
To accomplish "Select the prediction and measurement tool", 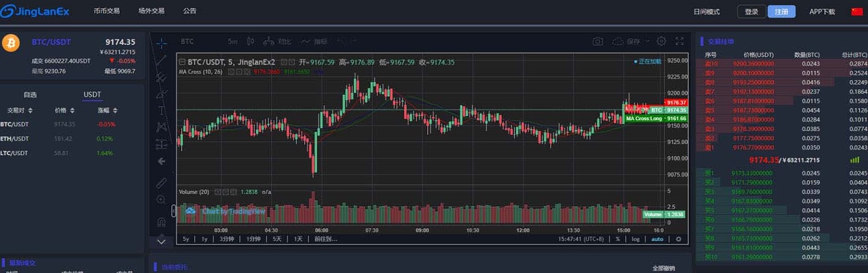I will (162, 144).
